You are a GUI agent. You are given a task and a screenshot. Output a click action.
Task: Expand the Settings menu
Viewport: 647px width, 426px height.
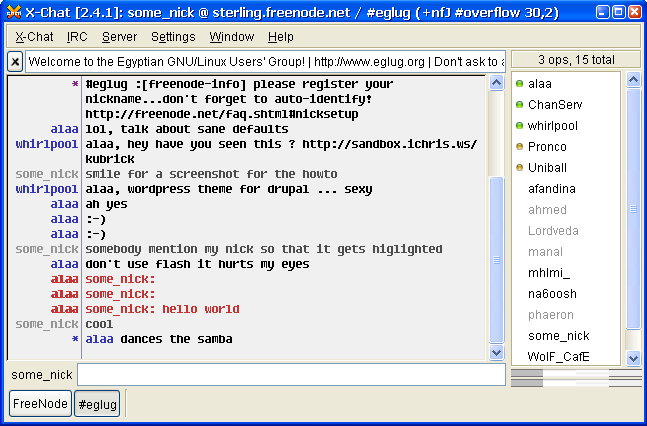point(173,37)
